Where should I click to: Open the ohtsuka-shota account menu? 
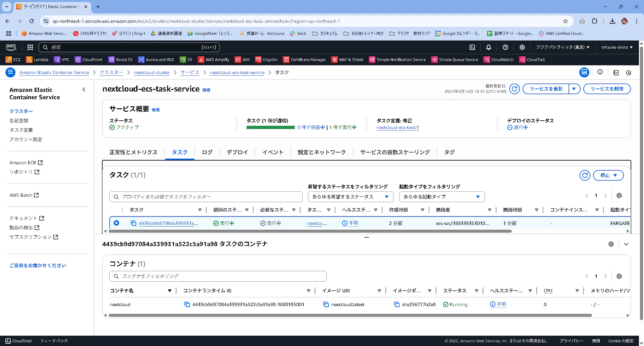click(x=617, y=47)
